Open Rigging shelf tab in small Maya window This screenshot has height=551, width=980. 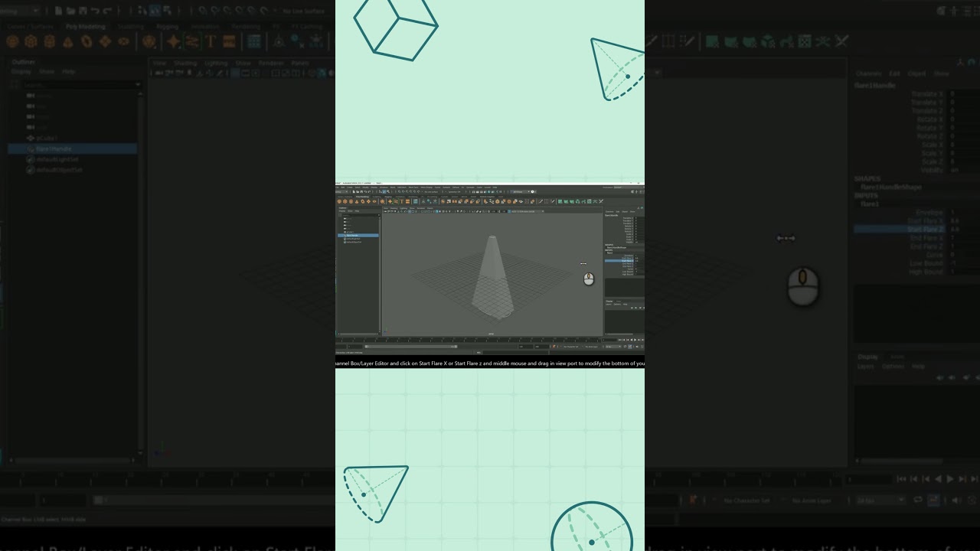coord(388,197)
